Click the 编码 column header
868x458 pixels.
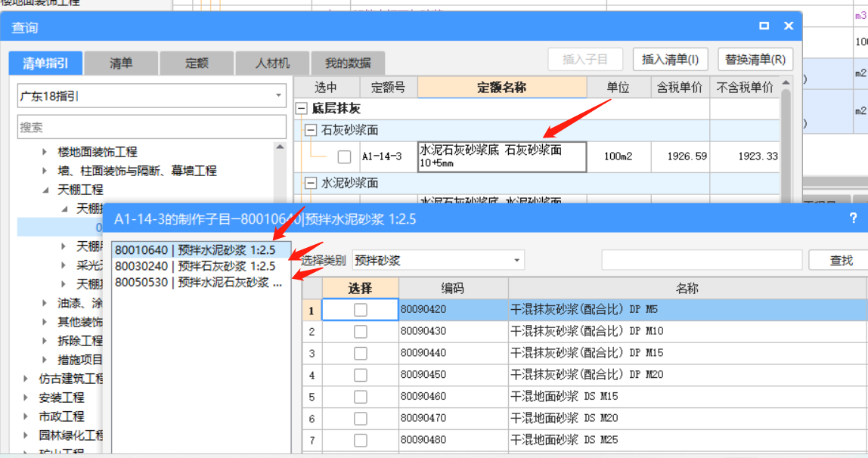tap(453, 288)
